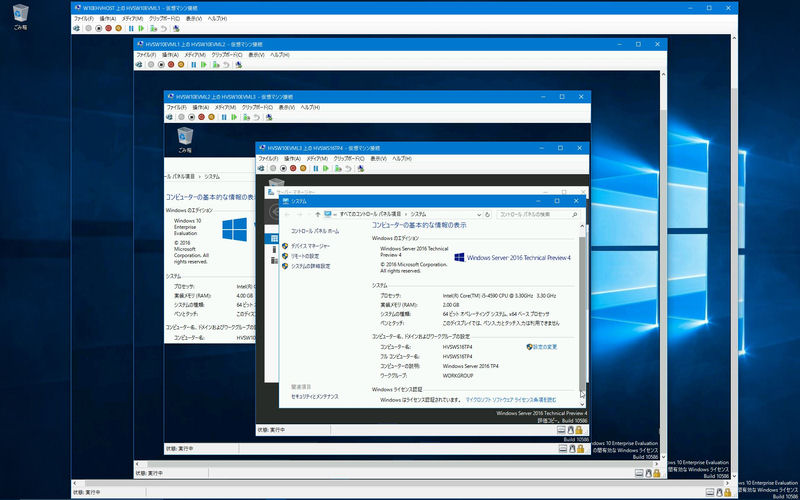Screen dimensions: 800x500
Task: Click すべてのコントロール パネル項目 breadcrumb
Action: point(370,214)
